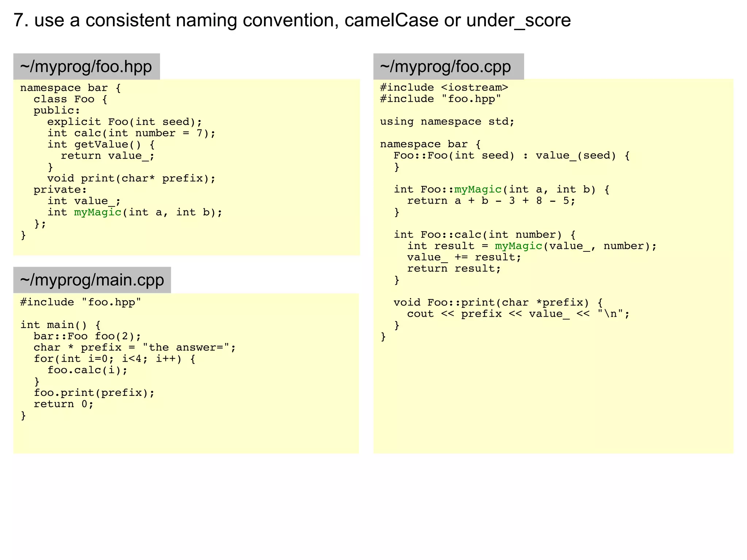747x560 pixels.
Task: Click 'int calc(int number = 7);' line
Action: [131, 134]
